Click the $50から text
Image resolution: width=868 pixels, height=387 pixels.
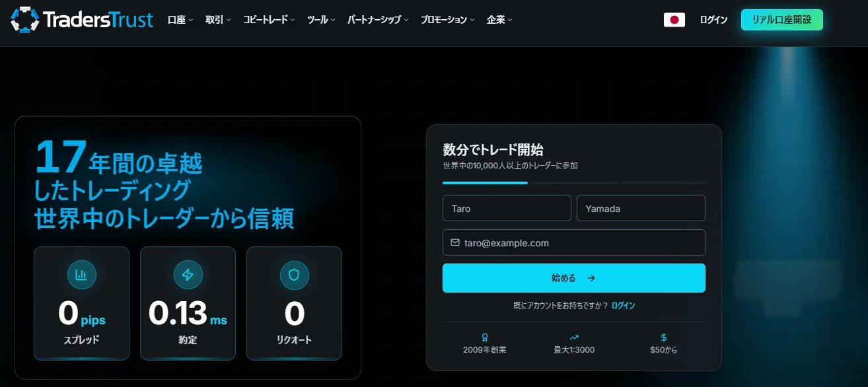point(663,350)
